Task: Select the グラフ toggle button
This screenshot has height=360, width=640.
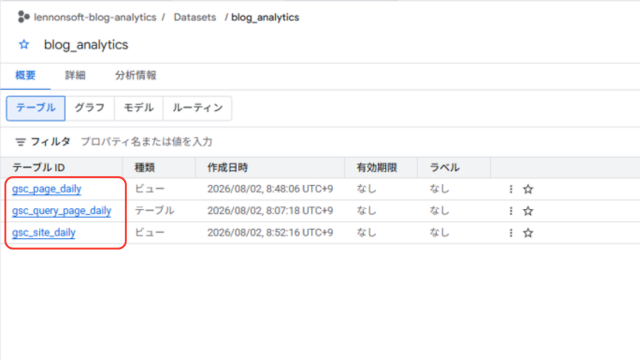Action: tap(90, 108)
